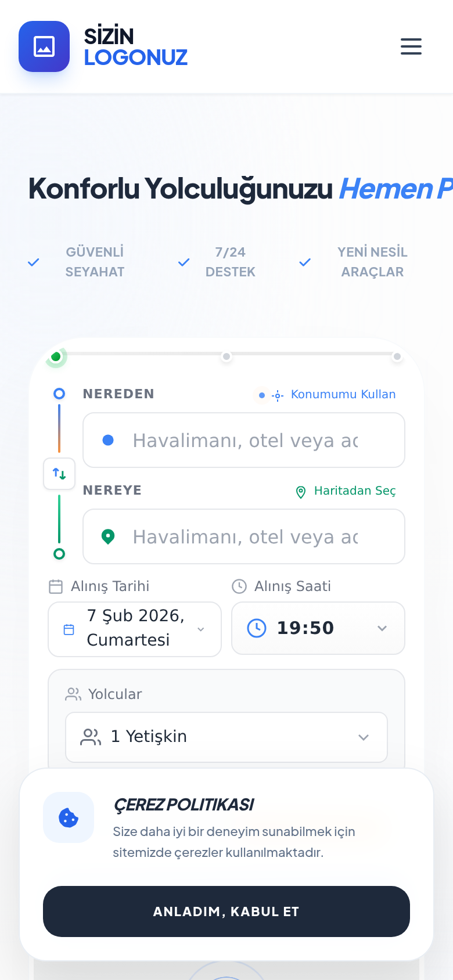Open the Alınış Saati time dropdown
The width and height of the screenshot is (453, 980).
pos(318,628)
